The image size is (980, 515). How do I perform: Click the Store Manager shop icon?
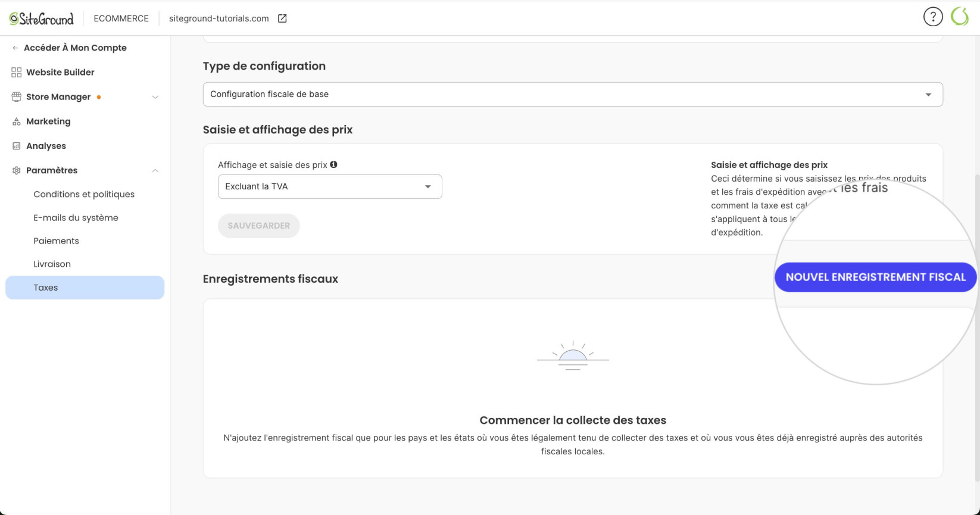pos(16,96)
